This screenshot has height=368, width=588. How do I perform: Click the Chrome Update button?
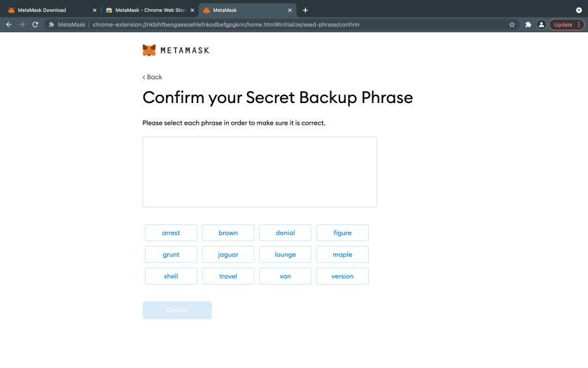coord(563,25)
